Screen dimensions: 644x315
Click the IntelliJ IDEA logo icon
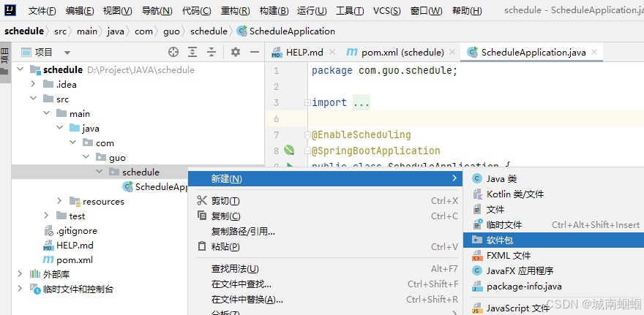pyautogui.click(x=10, y=10)
